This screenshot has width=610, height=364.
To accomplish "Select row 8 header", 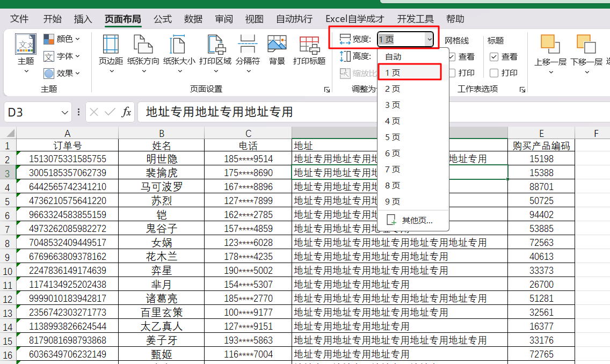I will [x=8, y=243].
